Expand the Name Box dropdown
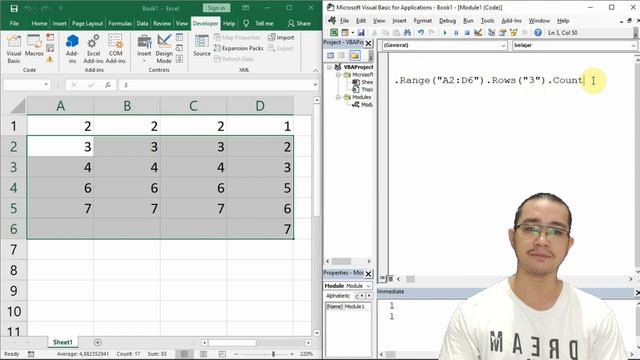640x360 pixels. coord(46,84)
